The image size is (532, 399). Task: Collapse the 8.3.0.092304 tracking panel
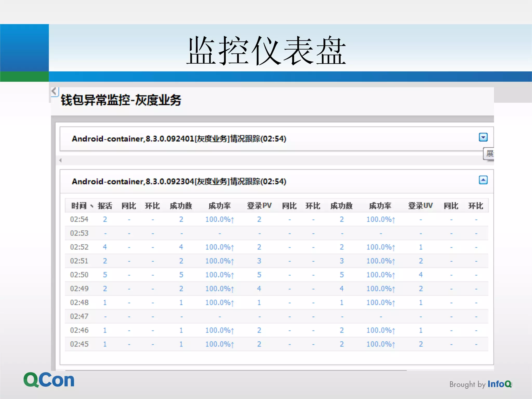pyautogui.click(x=483, y=180)
